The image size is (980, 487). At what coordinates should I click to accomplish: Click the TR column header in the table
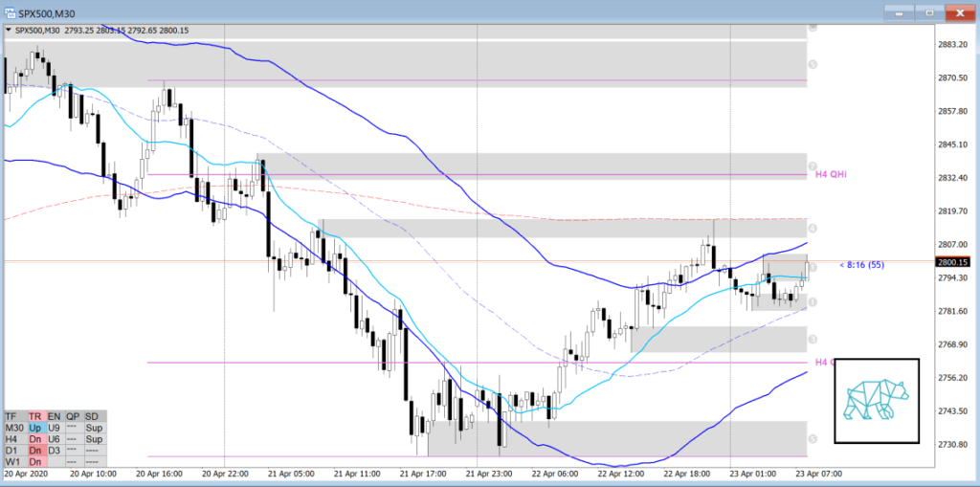37,417
